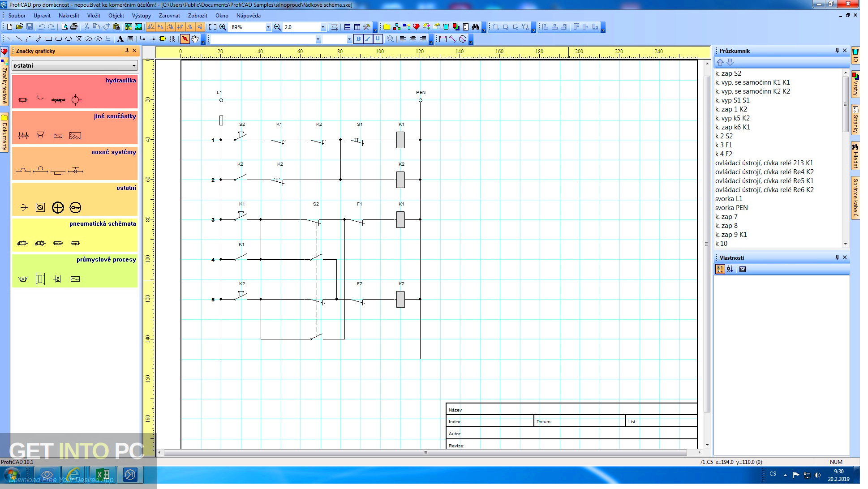Select the text tool marked A
The width and height of the screenshot is (868, 489).
[x=120, y=39]
